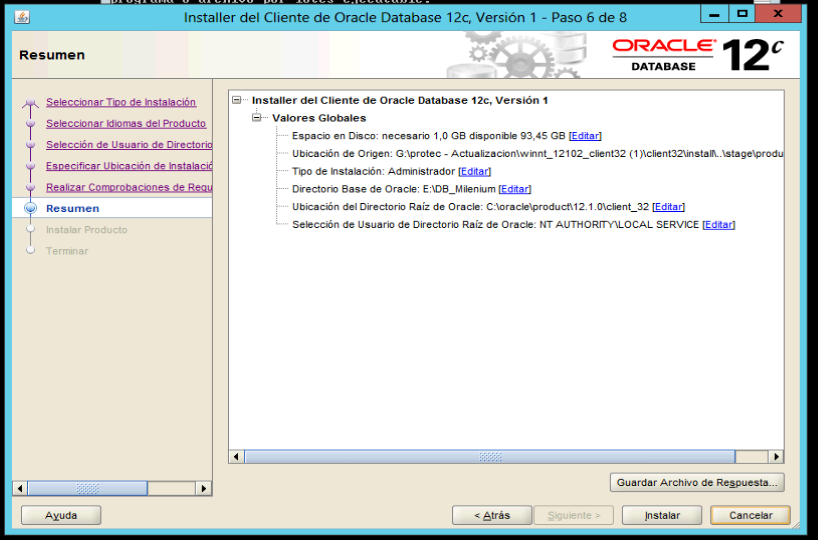The height and width of the screenshot is (540, 818).
Task: Click left arrow of steps panel scrollbar
Action: (x=19, y=488)
